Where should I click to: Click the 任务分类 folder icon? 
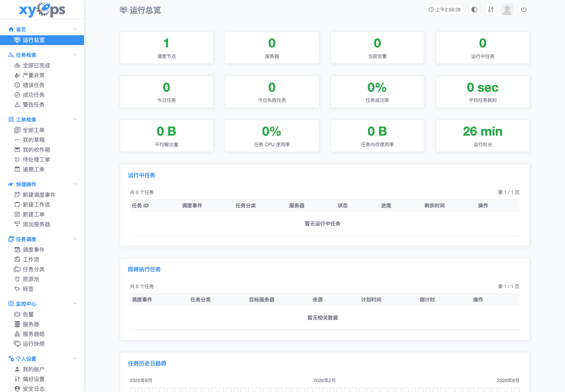point(17,269)
